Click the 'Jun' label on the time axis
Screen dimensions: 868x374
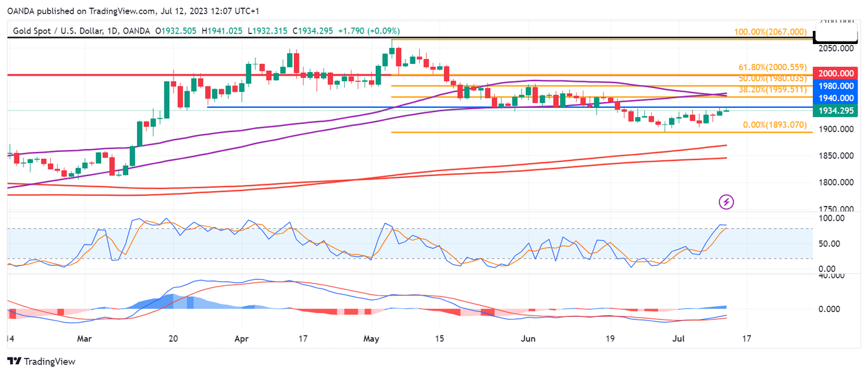[528, 339]
